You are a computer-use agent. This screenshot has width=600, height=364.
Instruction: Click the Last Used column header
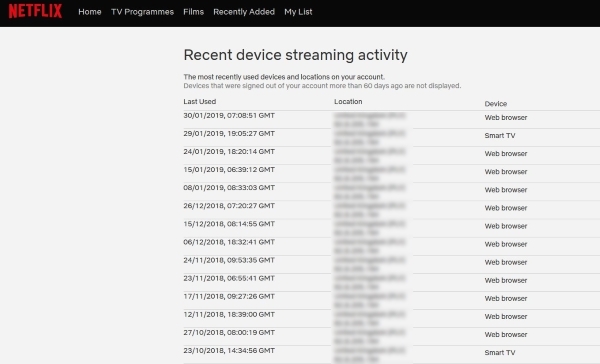[200, 101]
